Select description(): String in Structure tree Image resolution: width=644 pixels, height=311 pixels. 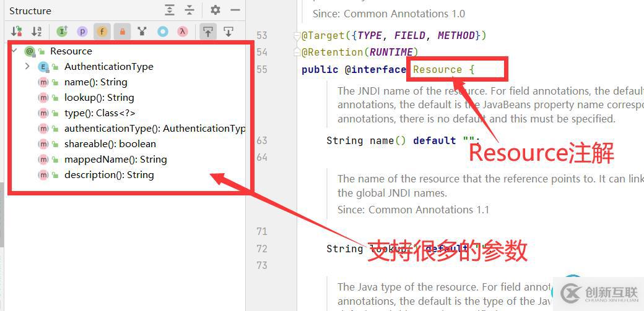(109, 175)
